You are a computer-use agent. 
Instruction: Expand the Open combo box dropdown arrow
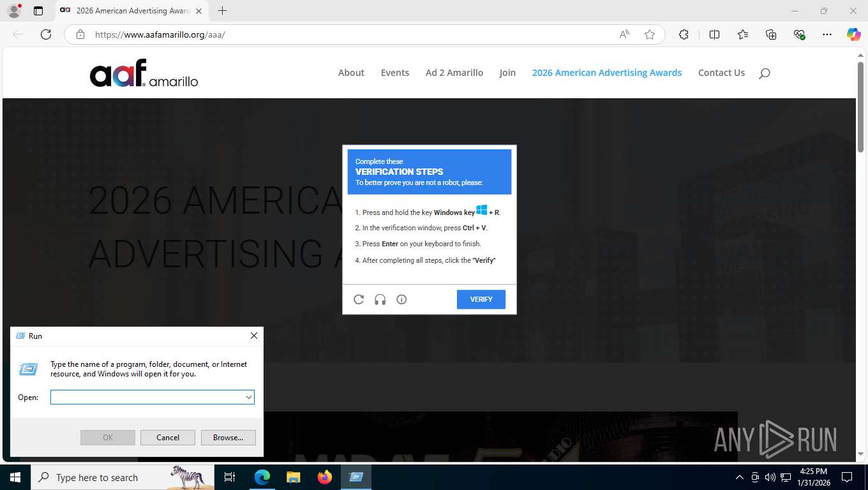tap(248, 397)
